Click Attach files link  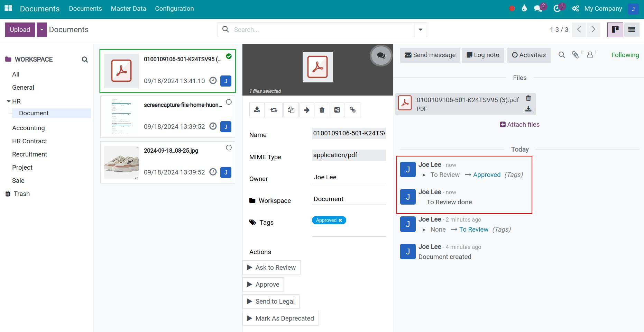point(520,125)
